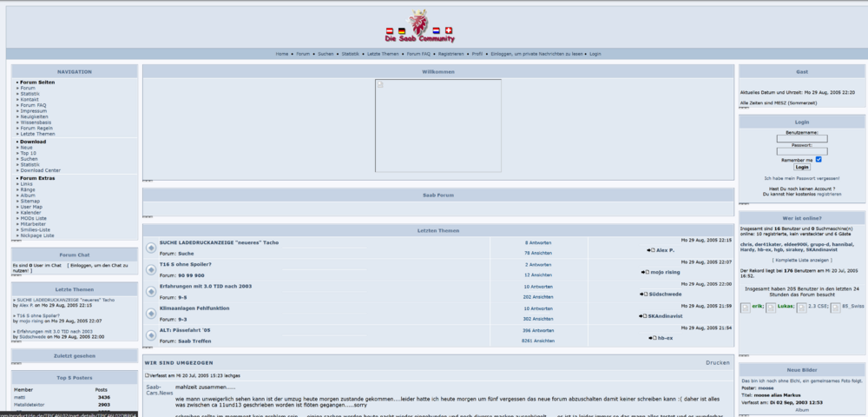Click the registrieren link in the Login box
The height and width of the screenshot is (417, 868).
[829, 195]
